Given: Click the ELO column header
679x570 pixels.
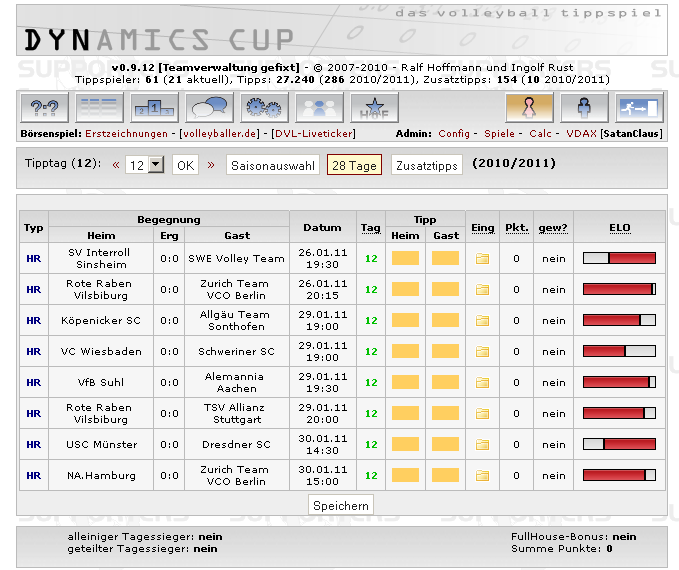Looking at the screenshot, I should 620,228.
